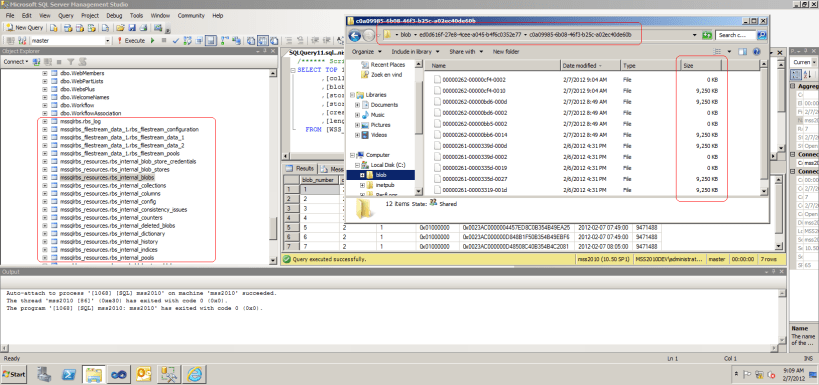Click the Back arrow in Explorer window

click(355, 36)
